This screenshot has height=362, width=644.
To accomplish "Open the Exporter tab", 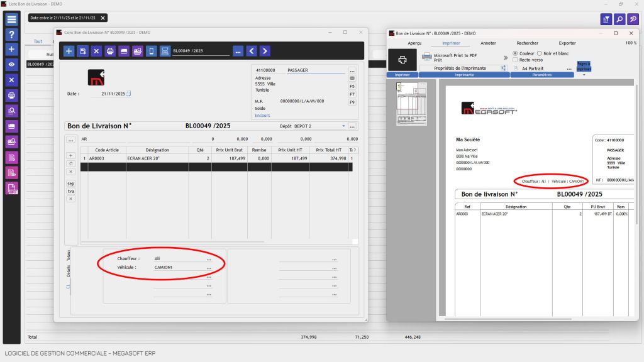I will click(567, 43).
